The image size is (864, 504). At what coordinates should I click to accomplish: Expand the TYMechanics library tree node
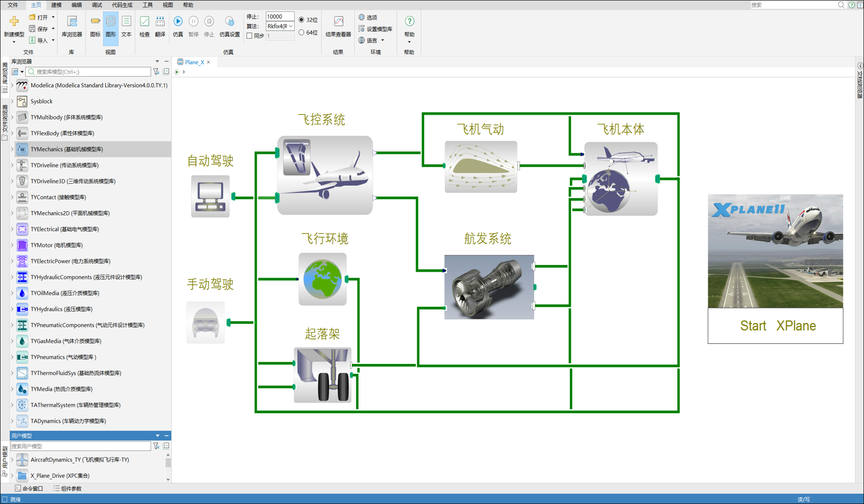(12, 149)
